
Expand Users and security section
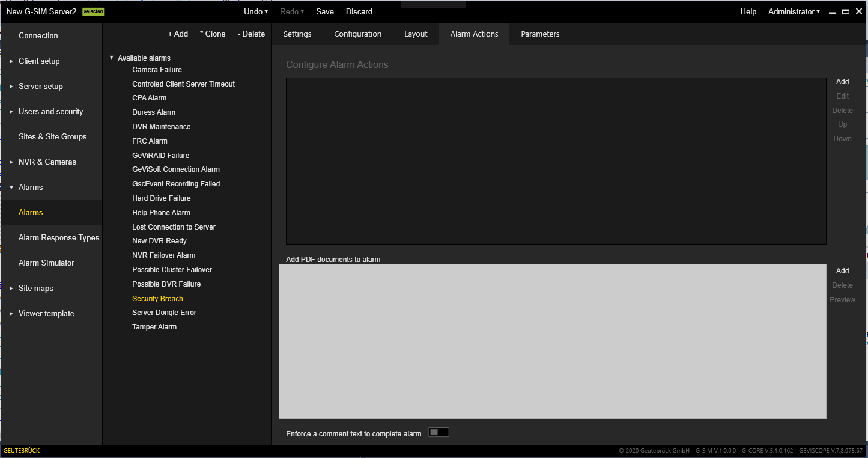point(11,111)
